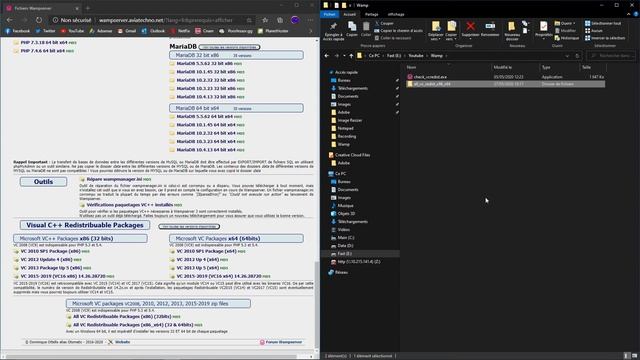640x360 pixels.
Task: Close the Fichiers Wampserver browser tab
Action: coord(77,8)
